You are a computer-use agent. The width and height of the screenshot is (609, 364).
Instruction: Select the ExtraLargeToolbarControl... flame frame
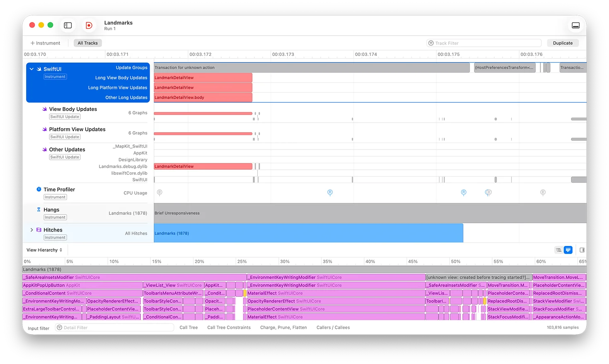52,309
